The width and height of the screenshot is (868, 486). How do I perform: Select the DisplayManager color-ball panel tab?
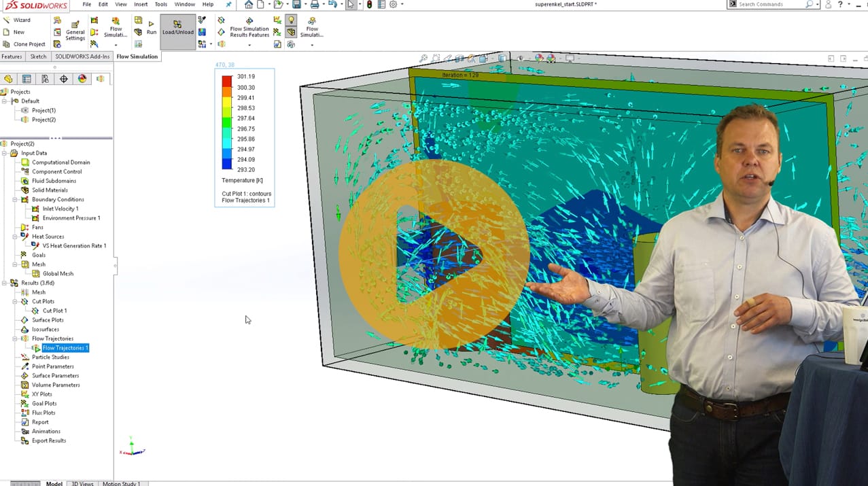tap(82, 79)
